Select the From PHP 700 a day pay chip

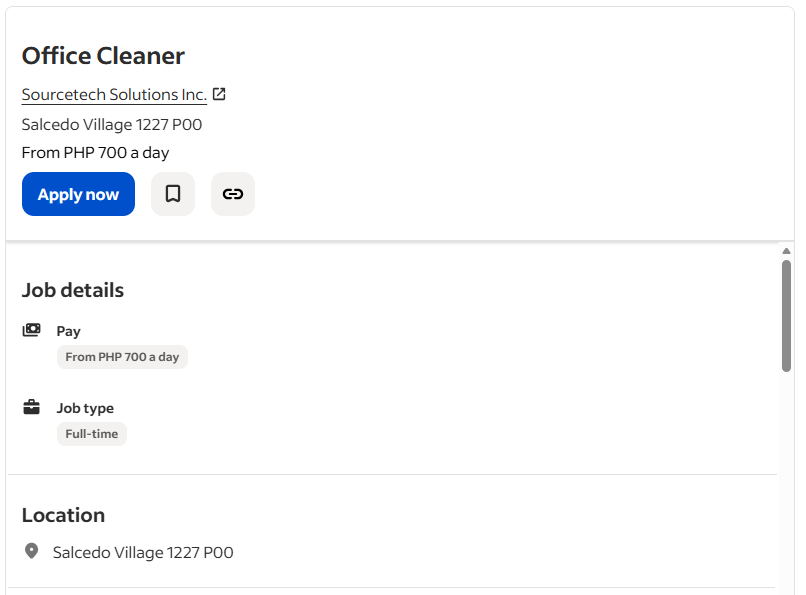[122, 357]
